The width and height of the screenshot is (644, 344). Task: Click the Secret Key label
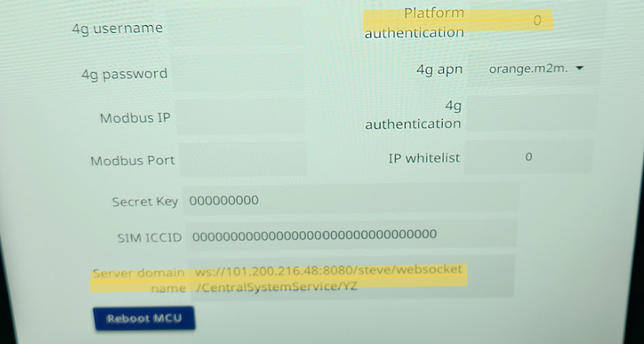coord(145,201)
